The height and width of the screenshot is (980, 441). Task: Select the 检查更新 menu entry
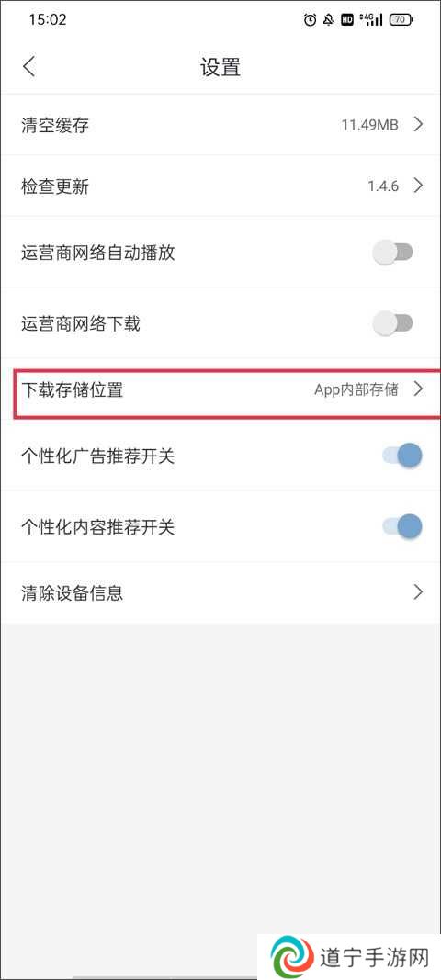(220, 186)
